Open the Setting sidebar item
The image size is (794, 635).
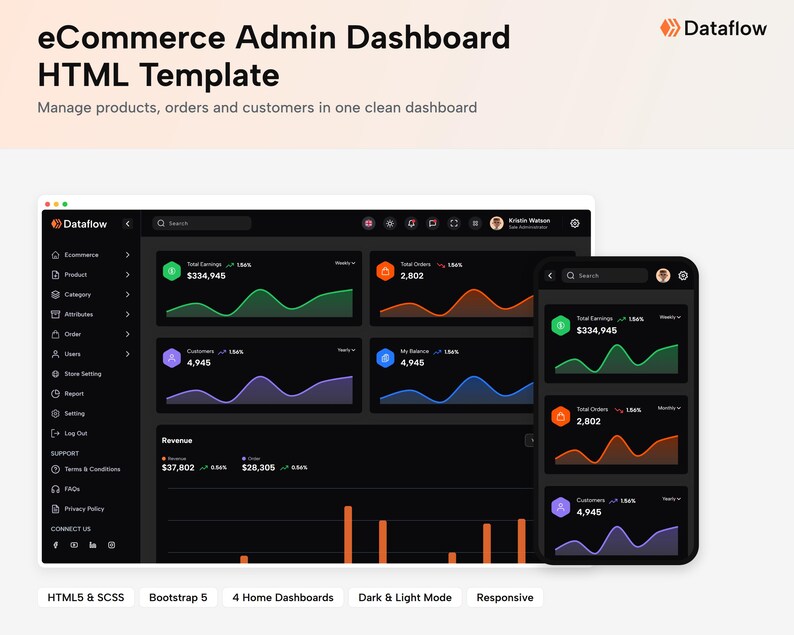(68, 413)
